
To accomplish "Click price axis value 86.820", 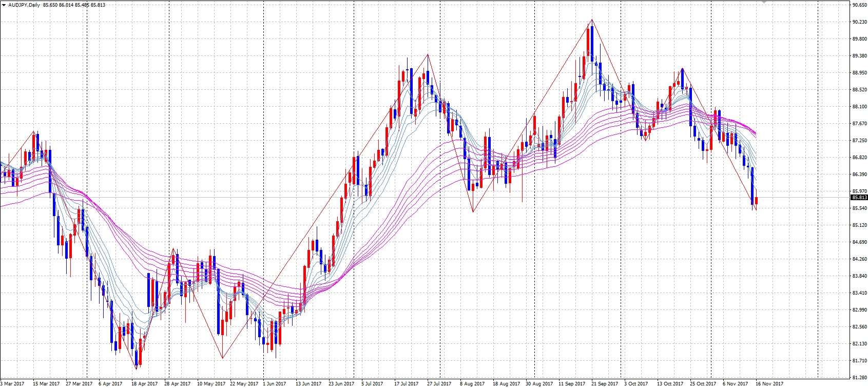I will (x=860, y=158).
